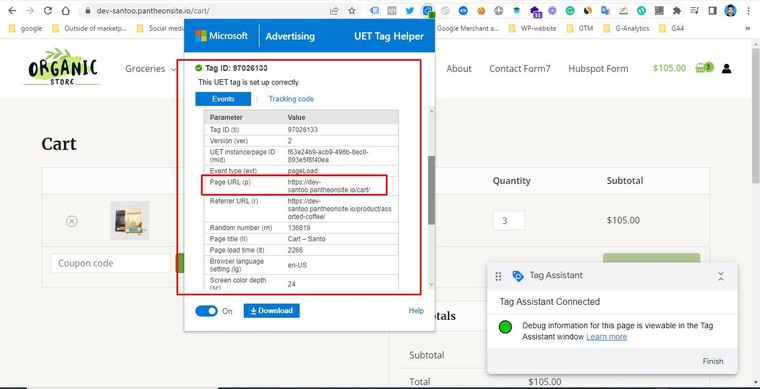Viewport: 760px width, 389px height.
Task: Remove the coffee item from cart
Action: point(72,221)
